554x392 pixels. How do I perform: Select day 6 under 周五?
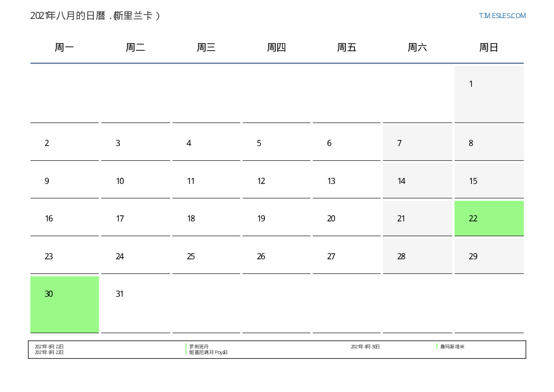(346, 143)
